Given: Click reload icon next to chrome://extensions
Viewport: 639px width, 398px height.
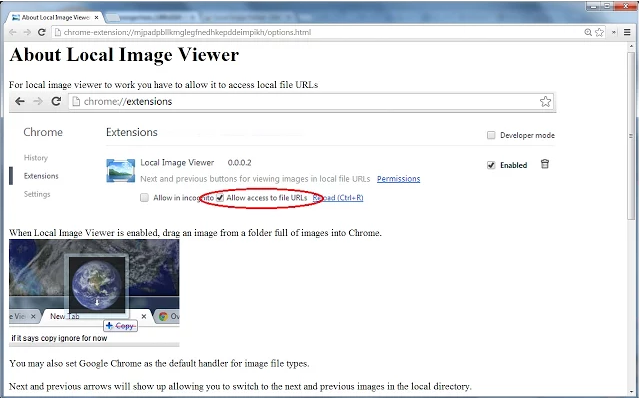Looking at the screenshot, I should [56, 101].
